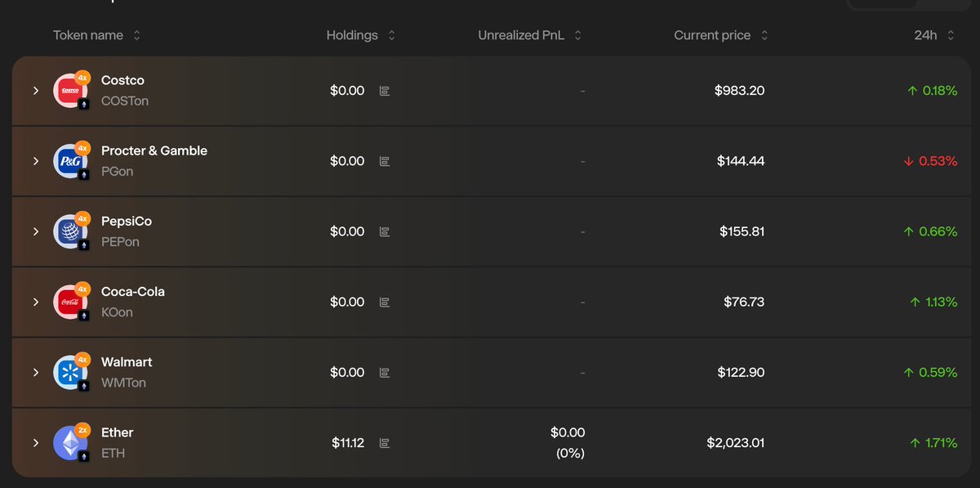Expand the Procter & Gamble row chevron
Screen dimensions: 980x488
(x=36, y=161)
